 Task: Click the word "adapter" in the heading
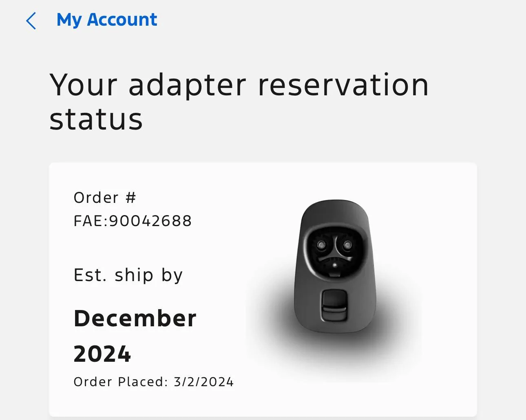[187, 86]
